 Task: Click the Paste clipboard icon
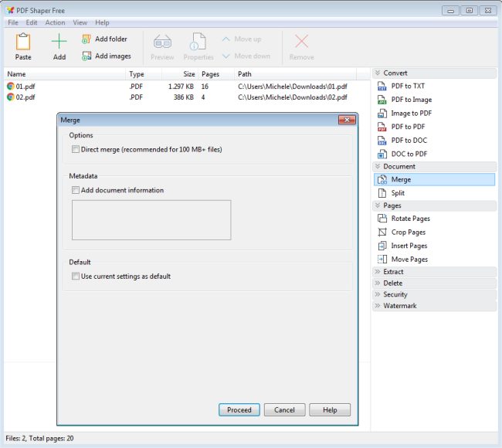click(x=23, y=42)
